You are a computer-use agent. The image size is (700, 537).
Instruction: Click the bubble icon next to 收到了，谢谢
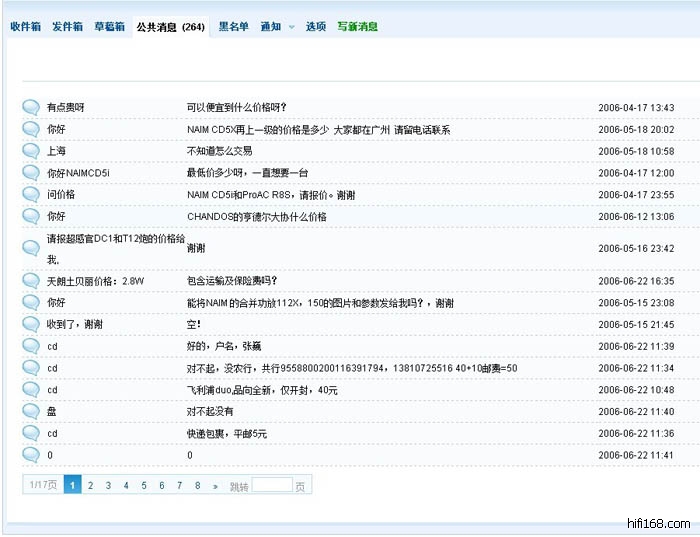(31, 324)
